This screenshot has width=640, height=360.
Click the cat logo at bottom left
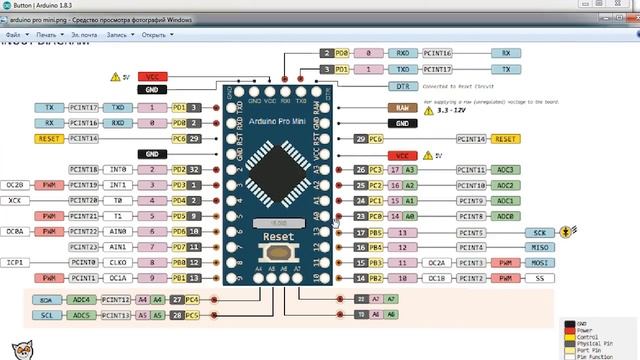tap(22, 350)
